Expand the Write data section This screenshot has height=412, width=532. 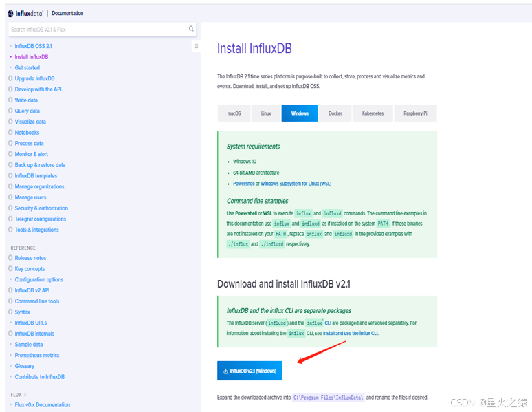click(10, 100)
